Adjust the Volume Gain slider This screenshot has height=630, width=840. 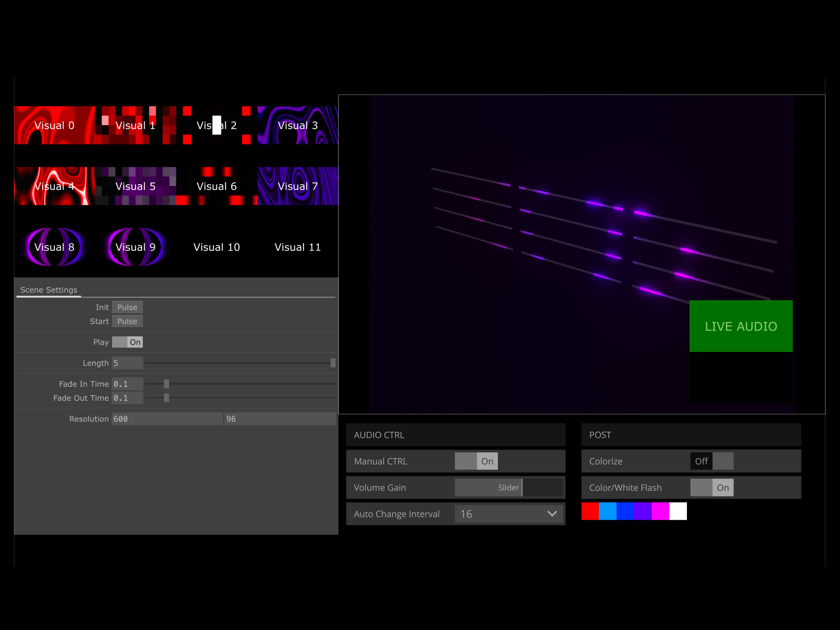[x=509, y=487]
